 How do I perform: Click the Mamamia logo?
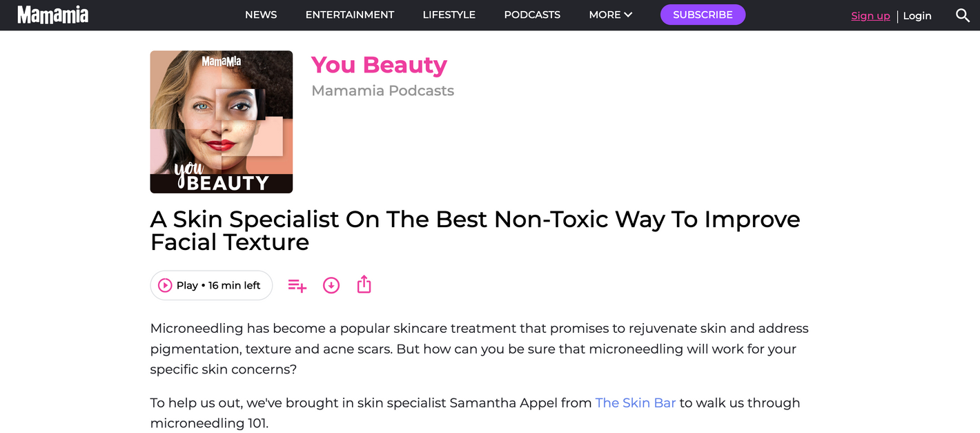(x=53, y=15)
